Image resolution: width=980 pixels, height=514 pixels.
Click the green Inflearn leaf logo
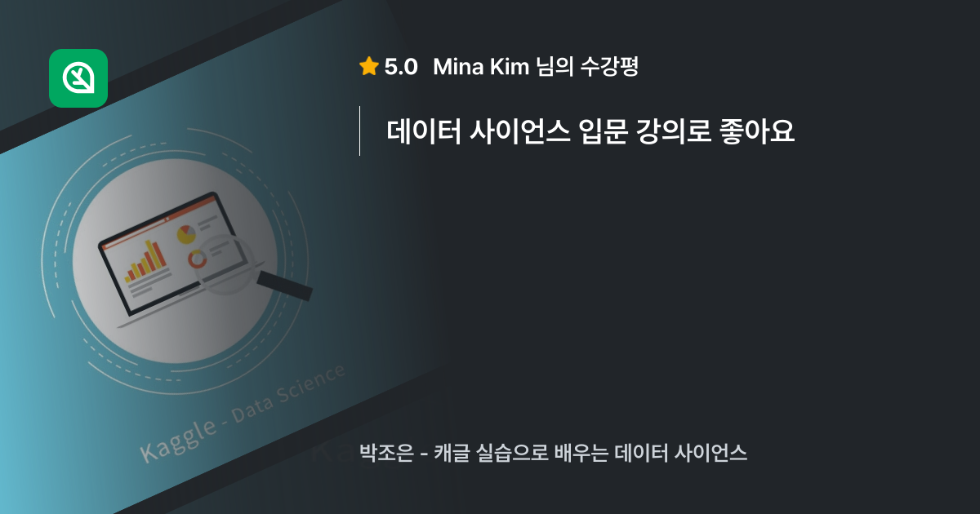[78, 78]
